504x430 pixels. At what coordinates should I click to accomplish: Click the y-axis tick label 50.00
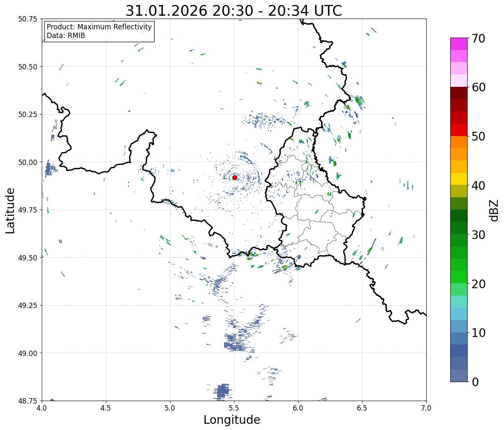pyautogui.click(x=28, y=162)
